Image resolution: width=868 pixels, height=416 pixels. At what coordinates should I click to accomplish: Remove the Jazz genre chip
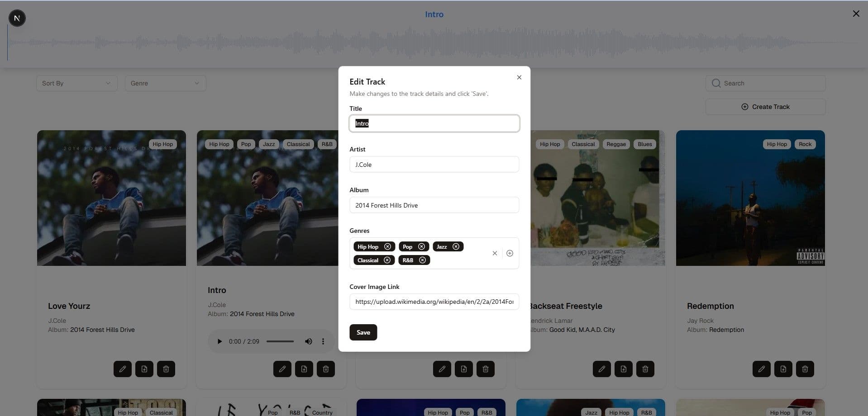click(x=456, y=246)
